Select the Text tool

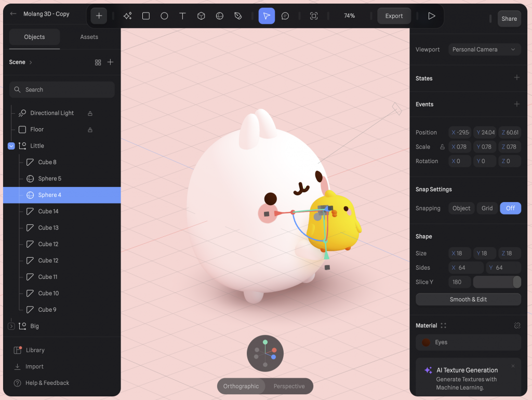click(x=182, y=16)
